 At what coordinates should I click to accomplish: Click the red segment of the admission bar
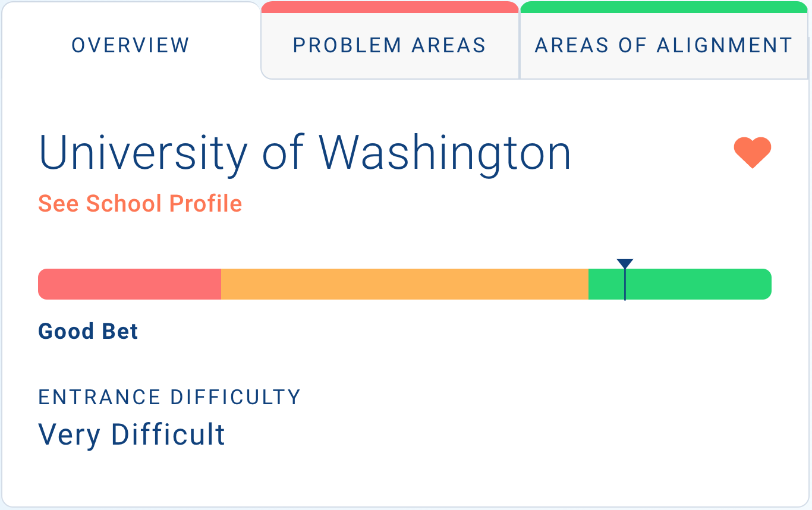130,284
